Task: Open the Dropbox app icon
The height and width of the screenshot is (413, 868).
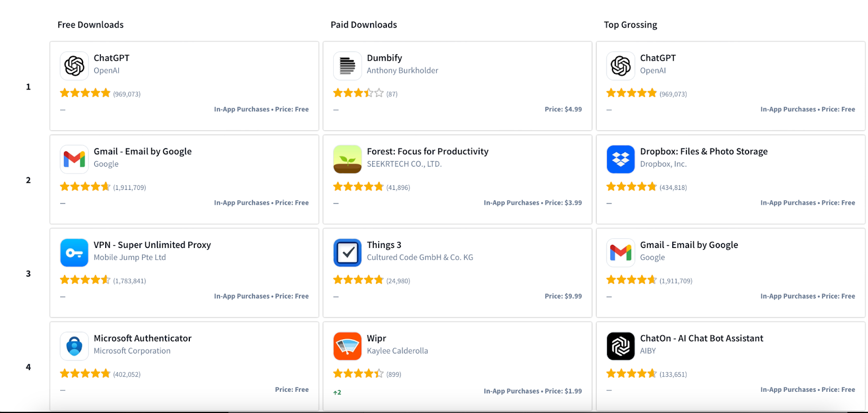Action: click(x=621, y=160)
